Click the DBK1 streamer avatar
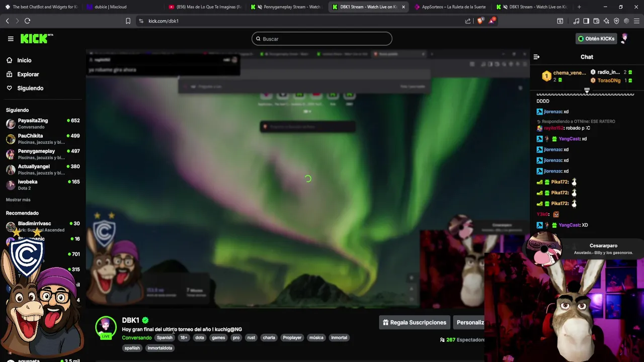 106,327
